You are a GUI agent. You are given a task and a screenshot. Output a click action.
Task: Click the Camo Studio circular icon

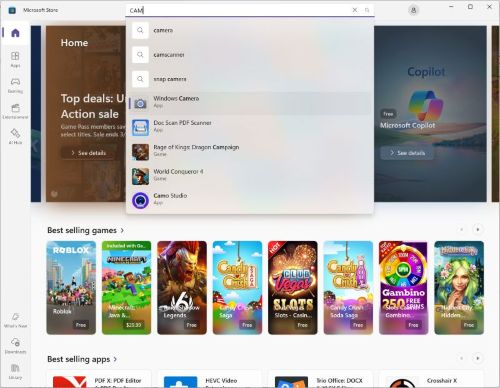coord(140,201)
